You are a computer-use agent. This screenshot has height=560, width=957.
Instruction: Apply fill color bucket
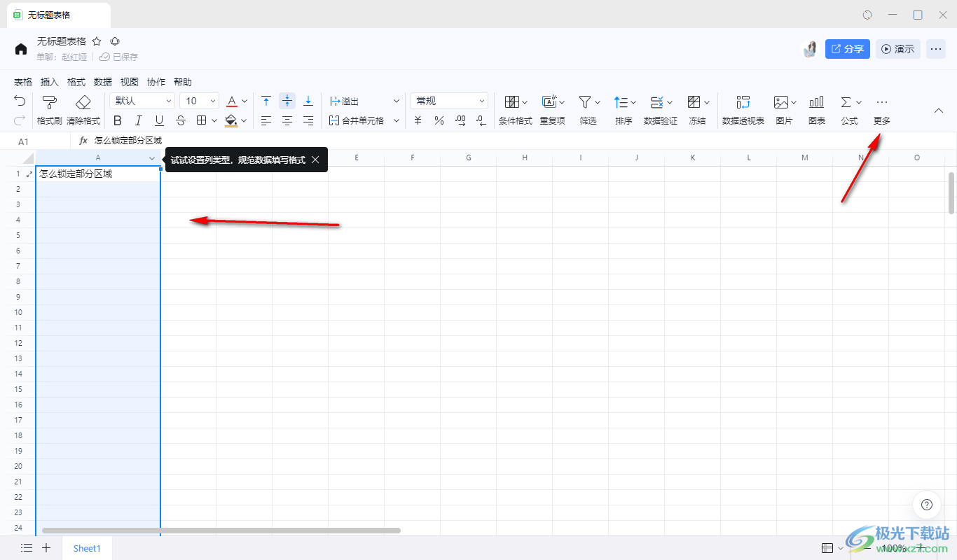(x=231, y=120)
